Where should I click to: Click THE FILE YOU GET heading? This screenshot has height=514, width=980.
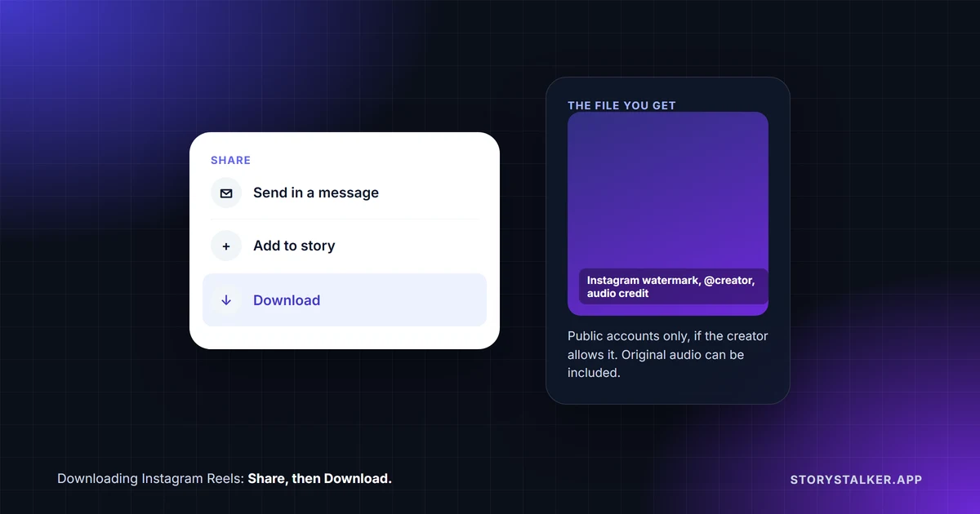(x=621, y=105)
